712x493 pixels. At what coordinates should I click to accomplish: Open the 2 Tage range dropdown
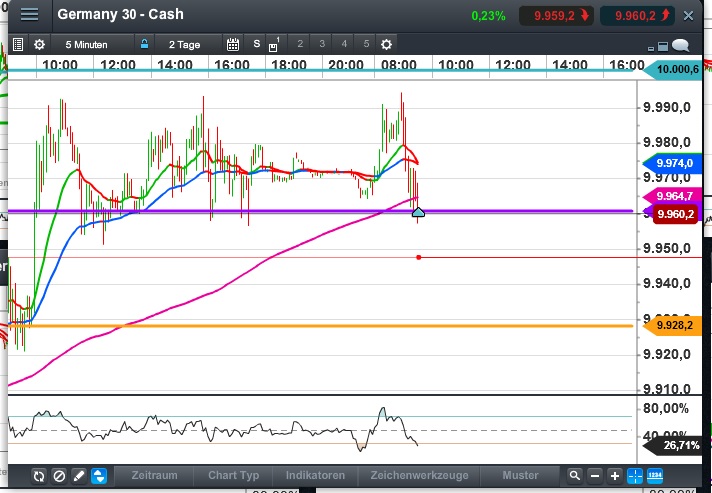pos(184,44)
